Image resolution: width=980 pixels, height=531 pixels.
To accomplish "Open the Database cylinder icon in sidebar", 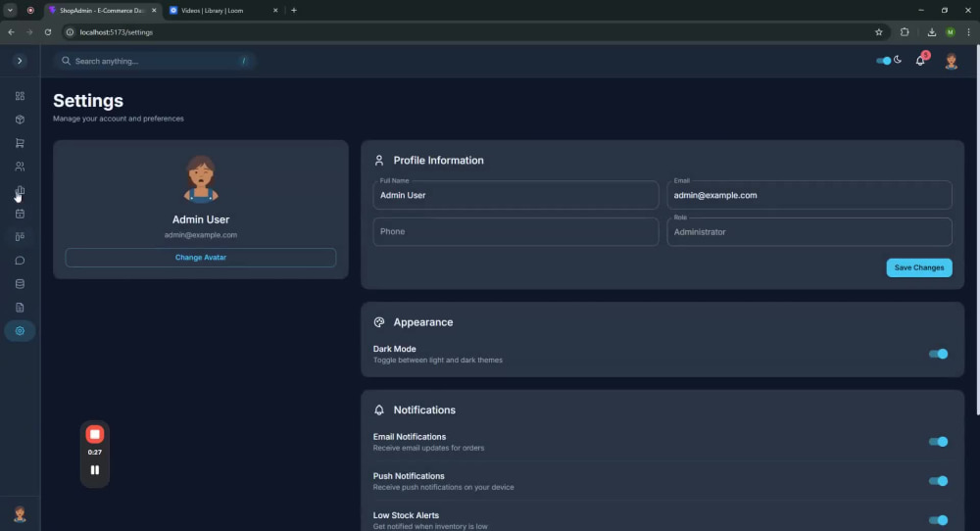I will pos(20,283).
